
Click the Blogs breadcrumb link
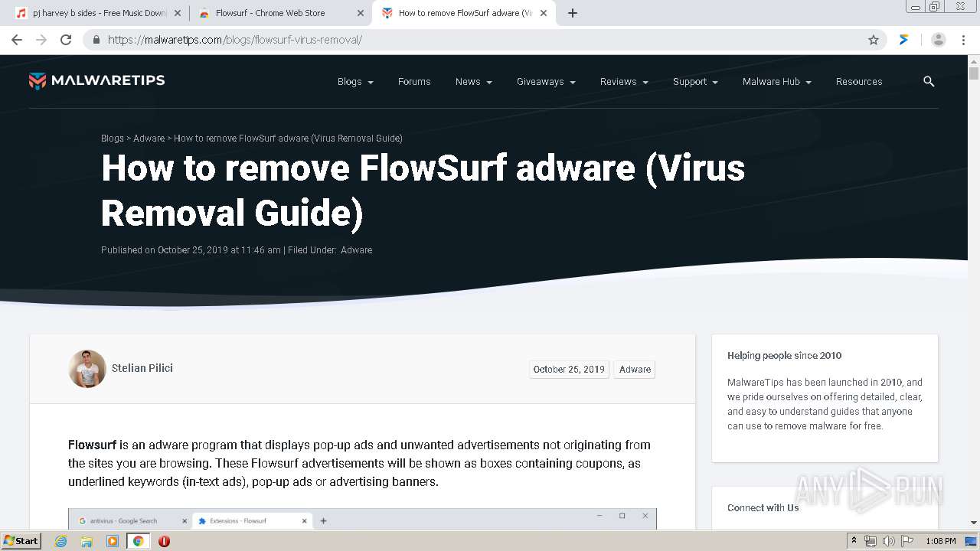coord(113,139)
